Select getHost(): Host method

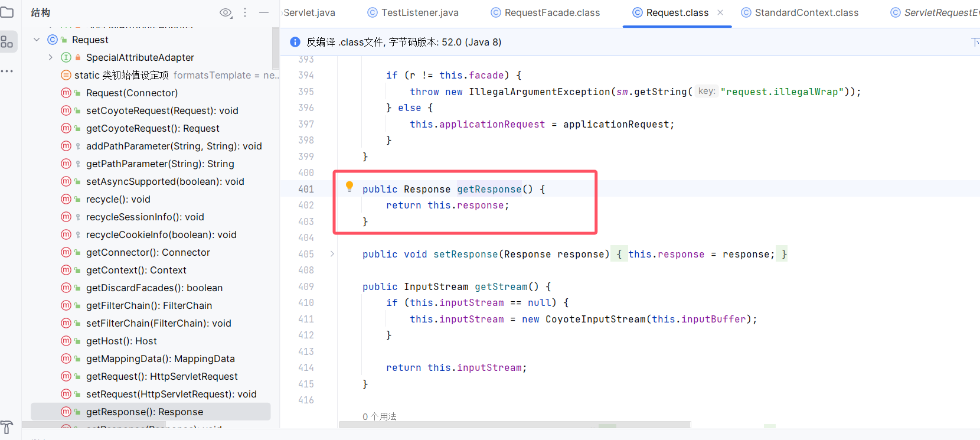[122, 341]
